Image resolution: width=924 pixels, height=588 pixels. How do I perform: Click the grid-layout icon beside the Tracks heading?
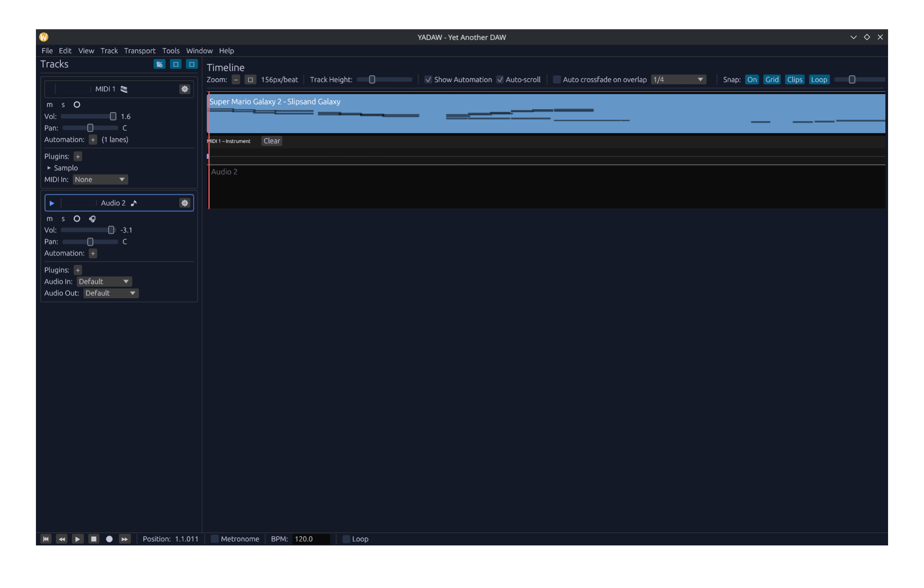[x=159, y=64]
